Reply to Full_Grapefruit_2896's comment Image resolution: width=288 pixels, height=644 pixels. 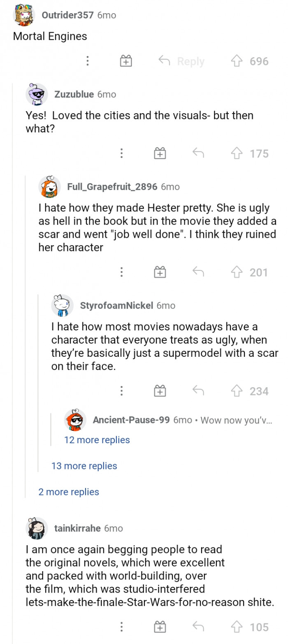tap(198, 272)
